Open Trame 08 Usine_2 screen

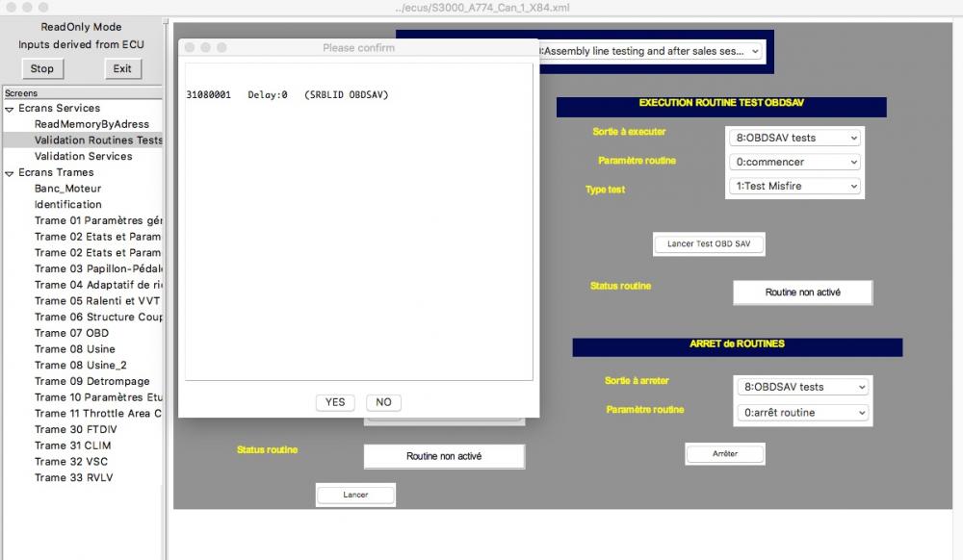pyautogui.click(x=81, y=365)
